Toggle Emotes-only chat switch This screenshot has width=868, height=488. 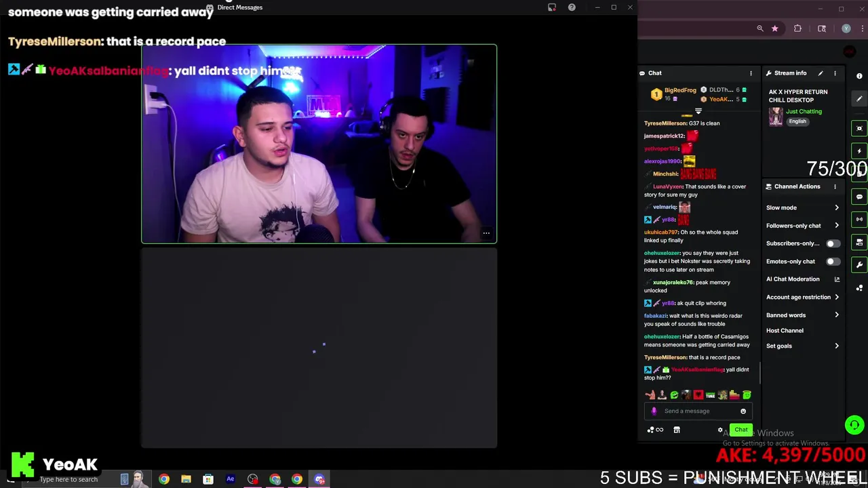point(833,261)
